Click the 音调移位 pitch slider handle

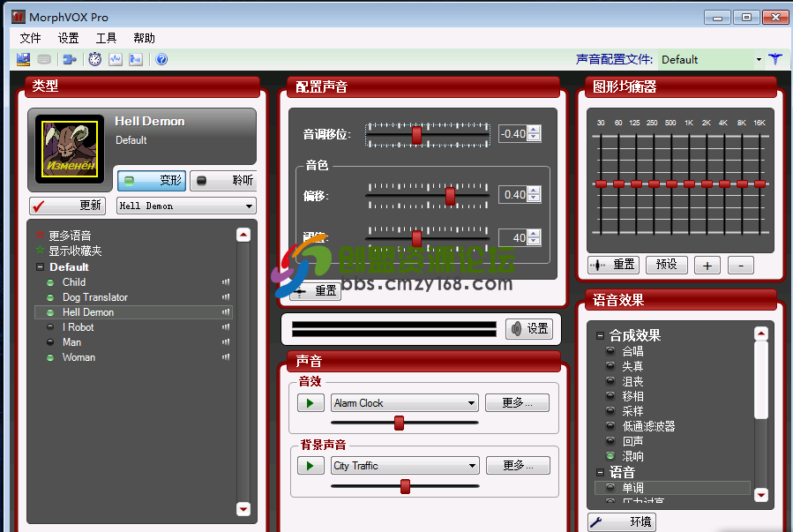pos(416,135)
